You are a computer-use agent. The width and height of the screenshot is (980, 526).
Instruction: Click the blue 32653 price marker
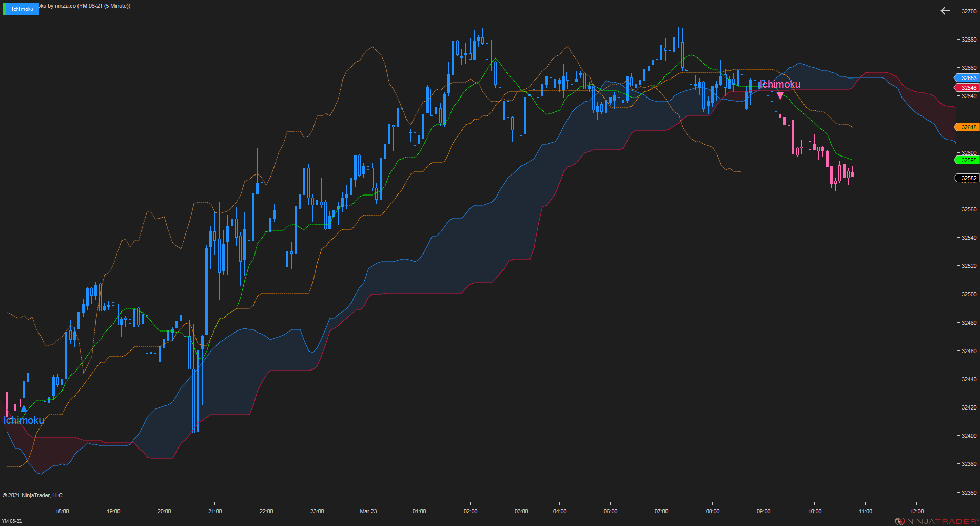pyautogui.click(x=968, y=78)
